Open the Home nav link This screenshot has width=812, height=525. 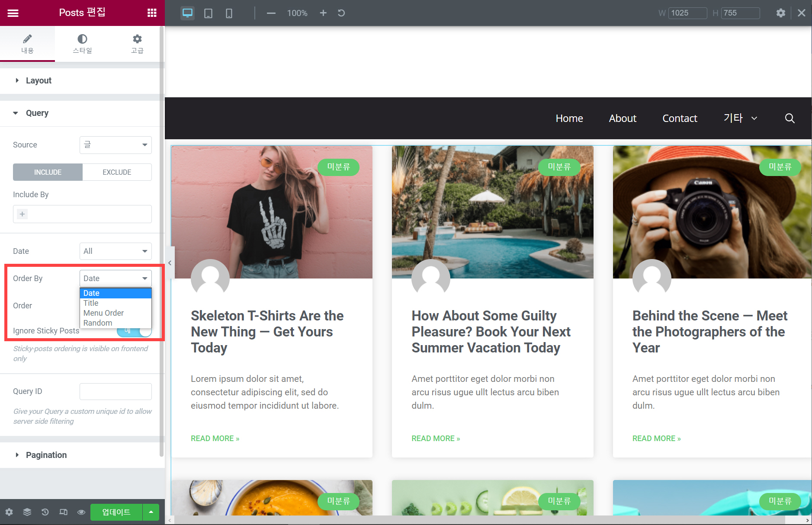(569, 118)
